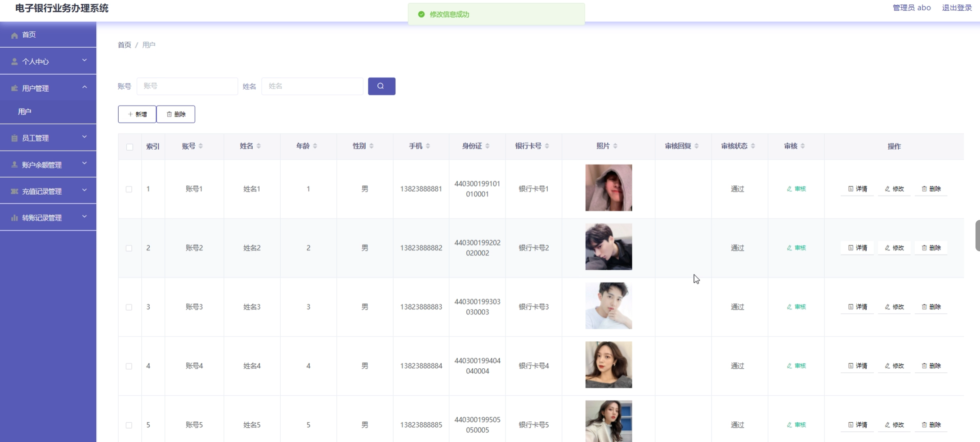Click 首页 in the breadcrumb
980x442 pixels.
(x=124, y=45)
